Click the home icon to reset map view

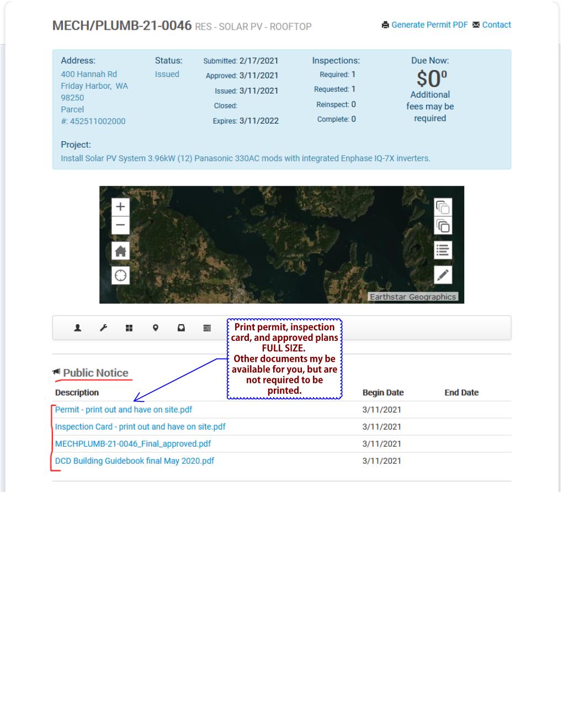click(120, 250)
